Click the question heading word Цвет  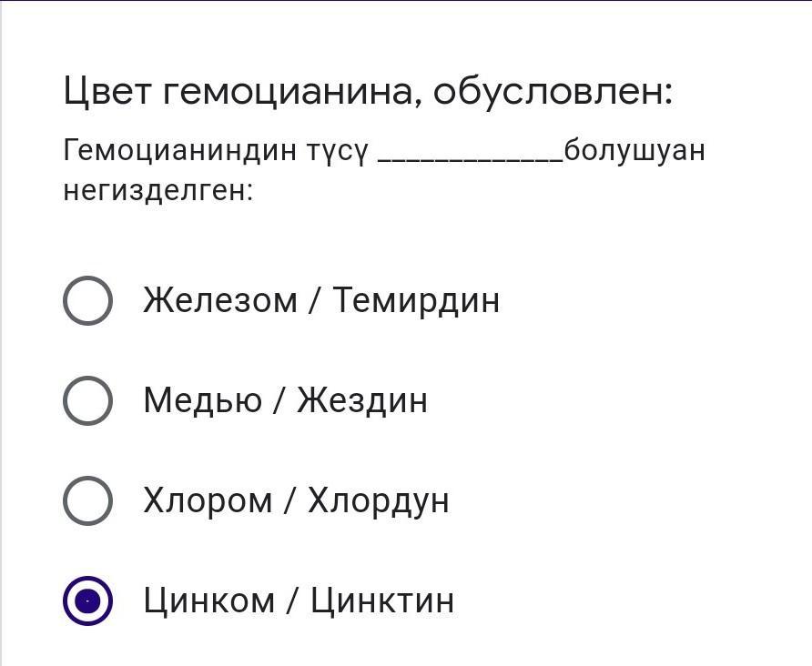tap(107, 92)
